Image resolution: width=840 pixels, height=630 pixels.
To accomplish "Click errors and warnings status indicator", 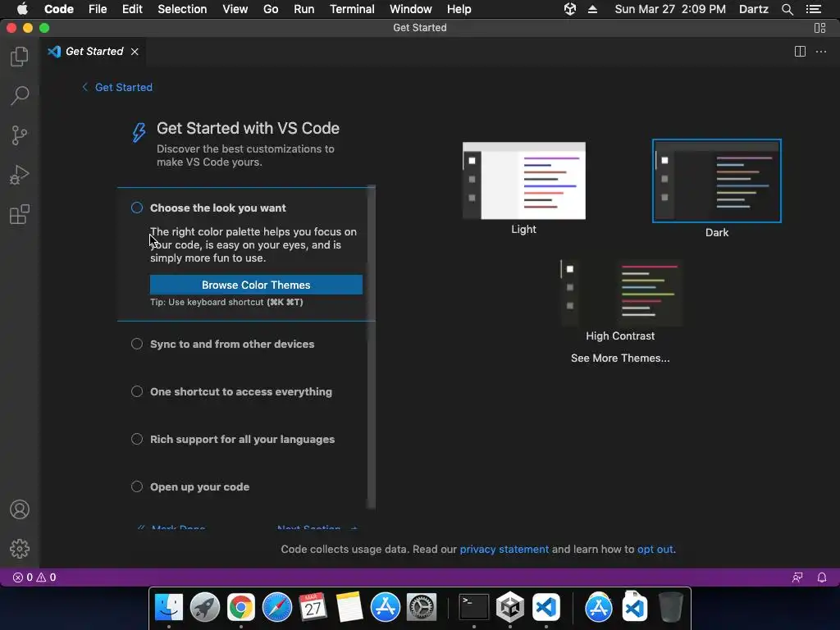I will coord(34,577).
